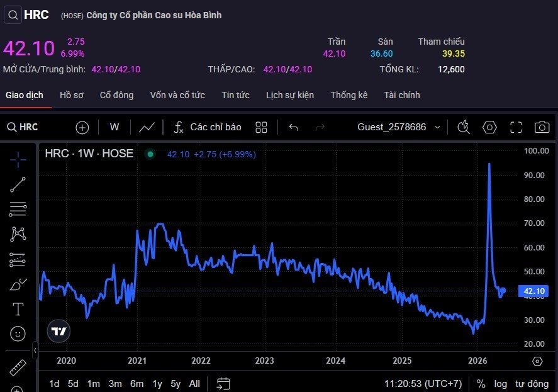Select the trend line drawing tool

[18, 185]
